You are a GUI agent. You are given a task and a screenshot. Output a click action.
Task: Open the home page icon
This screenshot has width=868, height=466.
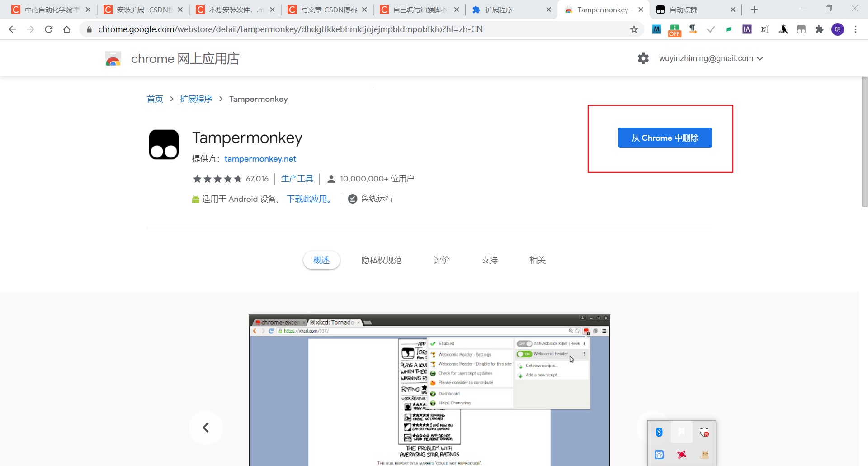click(x=67, y=29)
